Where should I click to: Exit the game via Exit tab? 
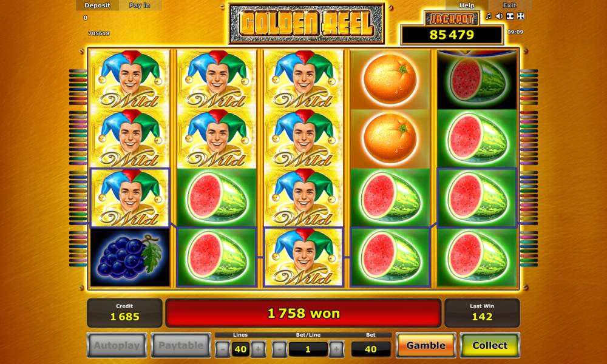pyautogui.click(x=509, y=5)
